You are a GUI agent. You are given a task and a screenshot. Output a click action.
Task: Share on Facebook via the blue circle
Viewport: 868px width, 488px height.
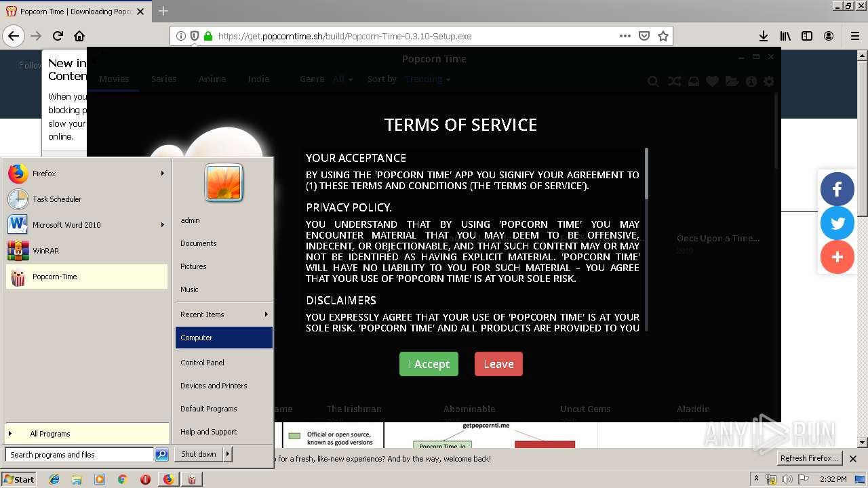point(837,189)
